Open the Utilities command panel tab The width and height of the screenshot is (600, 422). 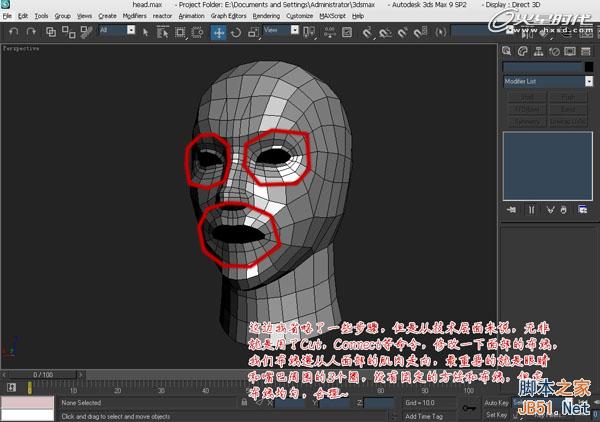[588, 51]
